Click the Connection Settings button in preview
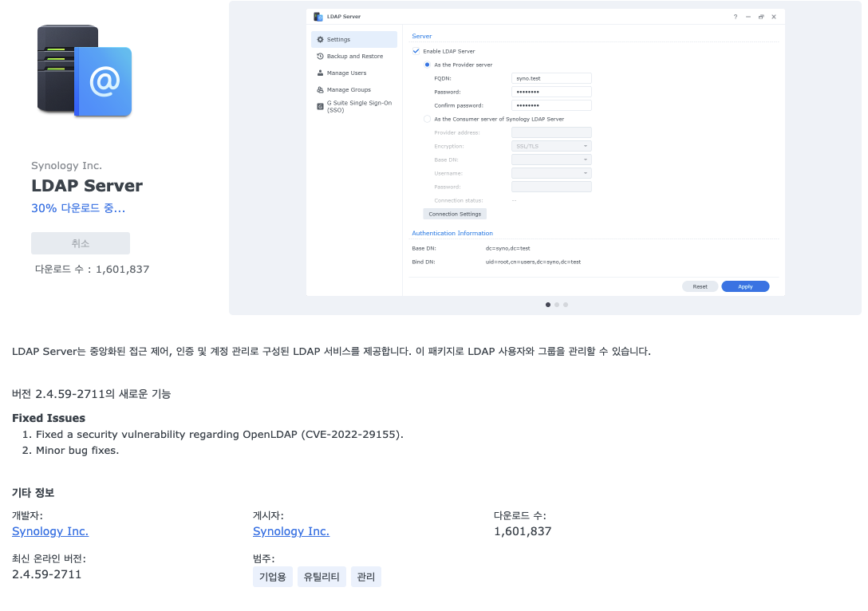Viewport: 868px width, 611px height. [455, 215]
